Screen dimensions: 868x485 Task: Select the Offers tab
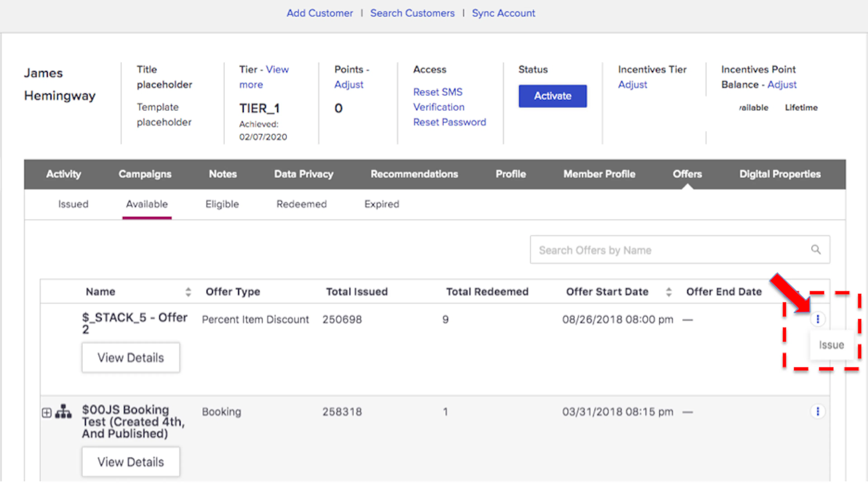tap(687, 174)
